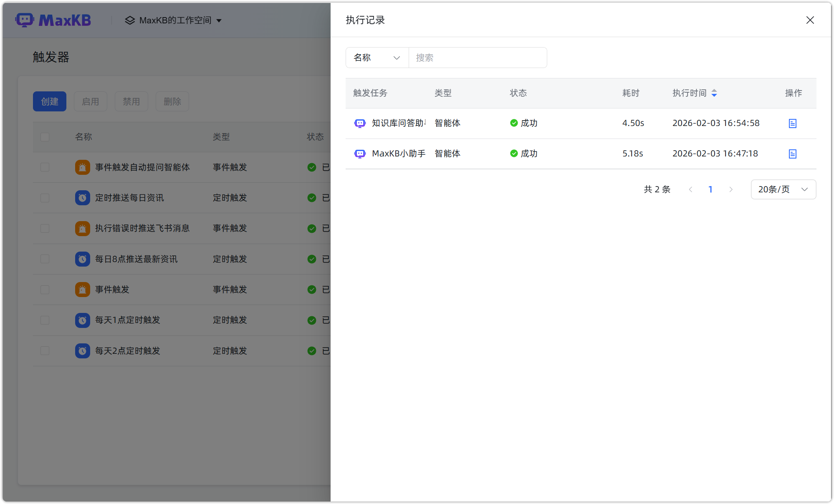The width and height of the screenshot is (834, 504).
Task: Click the 每天2点定时触发 trigger row
Action: pos(128,351)
